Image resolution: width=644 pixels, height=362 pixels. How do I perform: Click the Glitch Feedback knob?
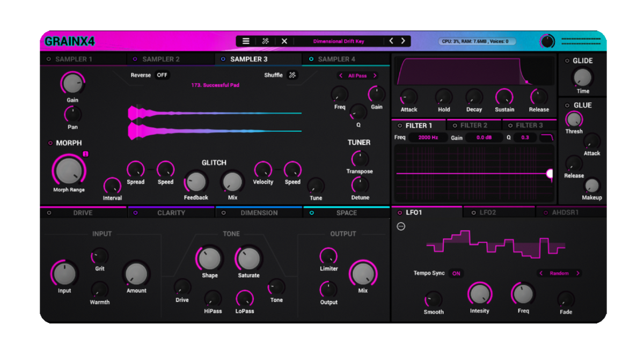196,182
